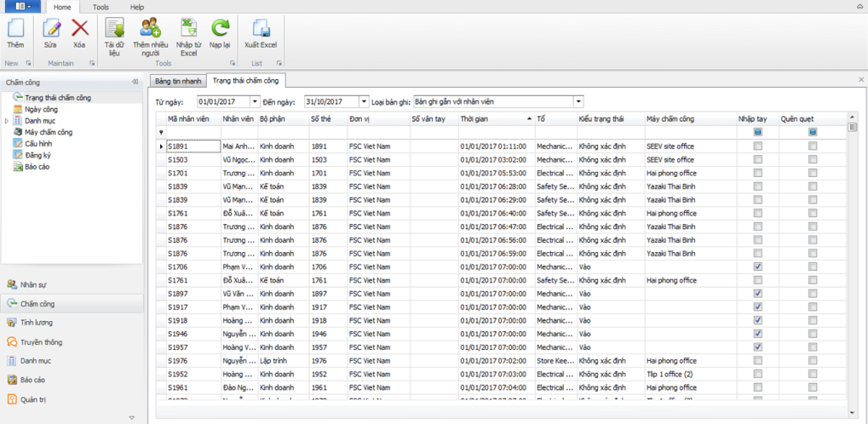Close the Trạng thái chấm công document tab
The image size is (868, 424).
tap(861, 80)
